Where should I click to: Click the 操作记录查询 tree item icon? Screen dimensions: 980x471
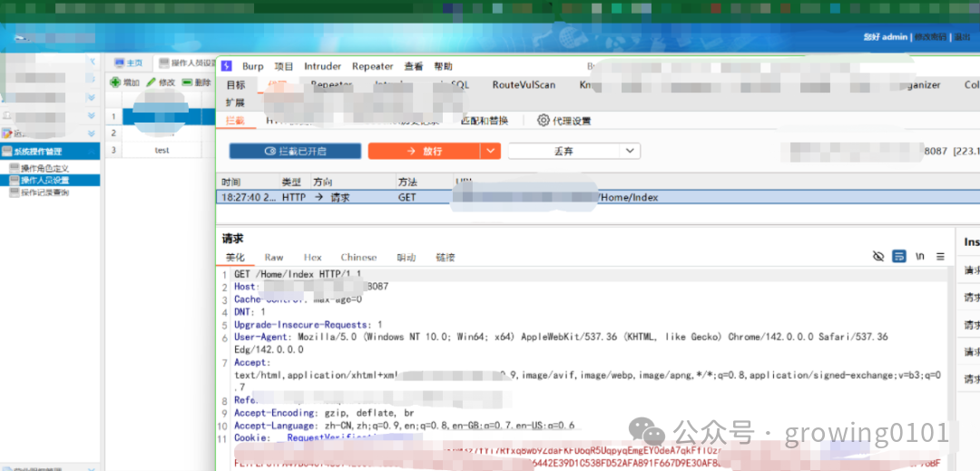[15, 192]
